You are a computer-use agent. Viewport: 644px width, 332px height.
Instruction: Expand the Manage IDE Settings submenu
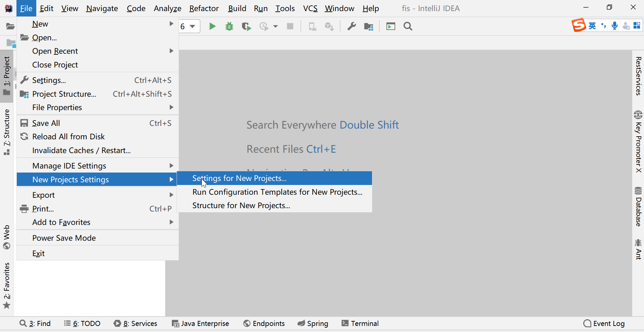click(97, 166)
